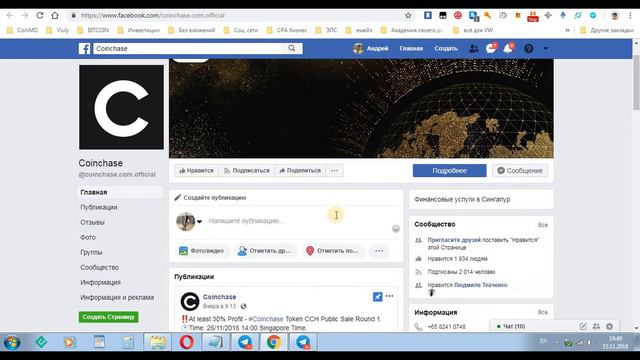Open the file explorer taskbar icon

pos(157,342)
